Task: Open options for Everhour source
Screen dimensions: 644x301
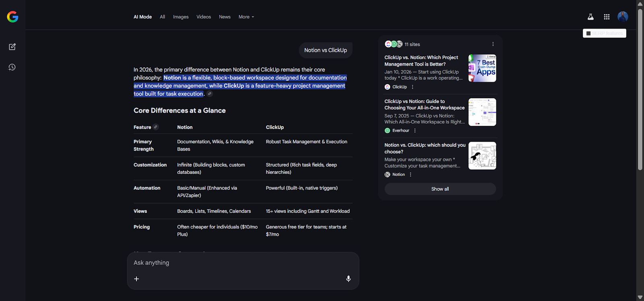Action: (x=415, y=131)
